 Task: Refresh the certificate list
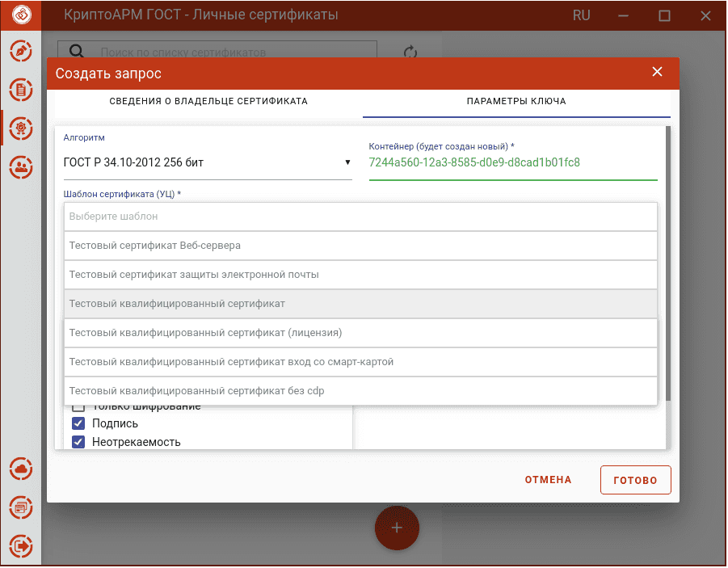410,52
